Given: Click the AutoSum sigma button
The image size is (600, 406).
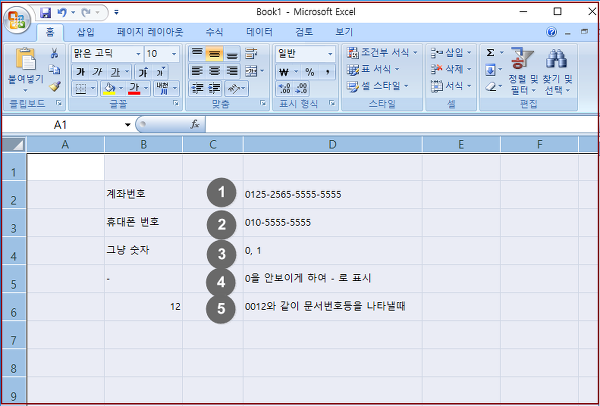Looking at the screenshot, I should point(490,53).
